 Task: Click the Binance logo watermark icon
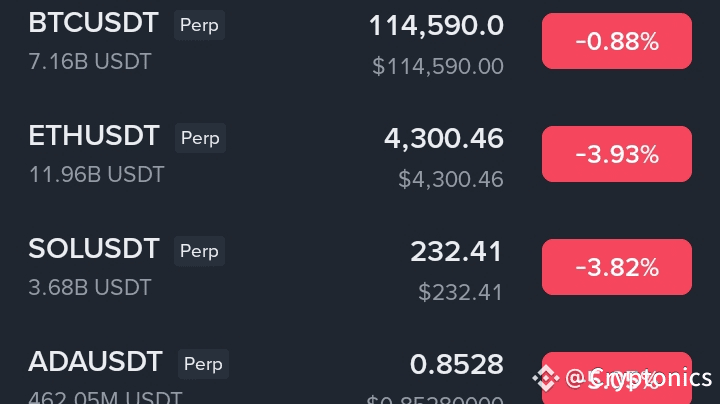point(546,379)
